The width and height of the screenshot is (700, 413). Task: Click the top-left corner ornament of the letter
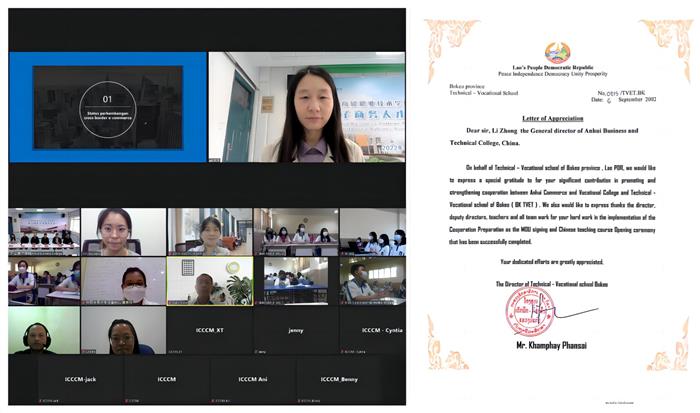[444, 37]
